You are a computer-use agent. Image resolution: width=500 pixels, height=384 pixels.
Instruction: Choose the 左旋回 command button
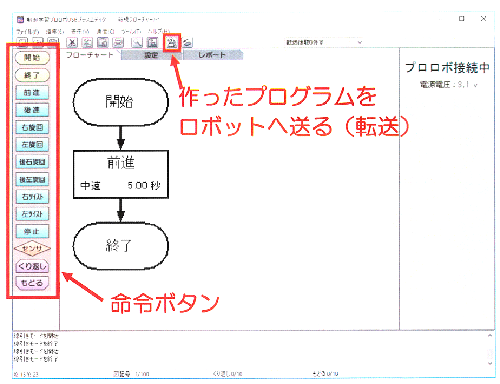pyautogui.click(x=32, y=145)
